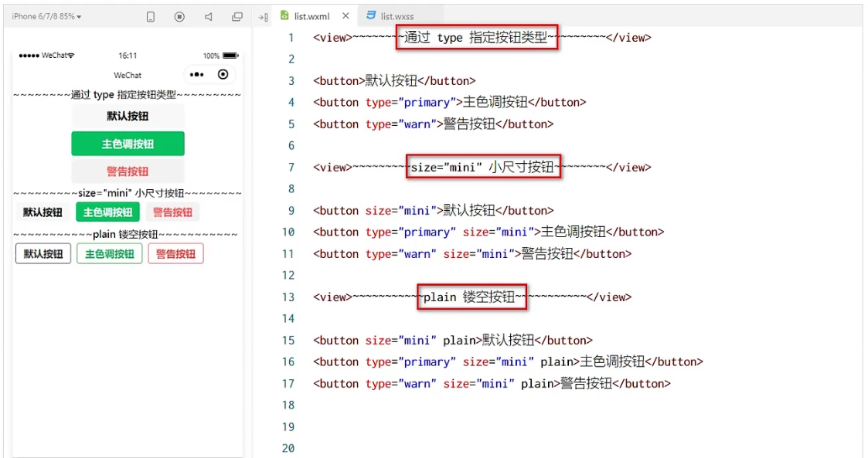Click the simulator heading plain 镂空按钮

pos(125,235)
